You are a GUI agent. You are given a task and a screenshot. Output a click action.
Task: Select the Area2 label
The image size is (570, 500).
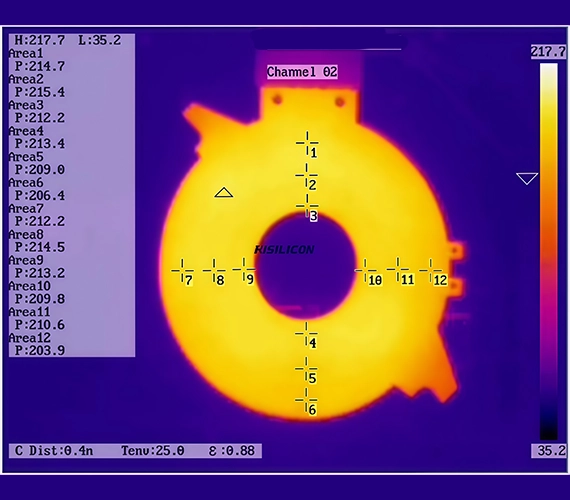click(x=26, y=79)
